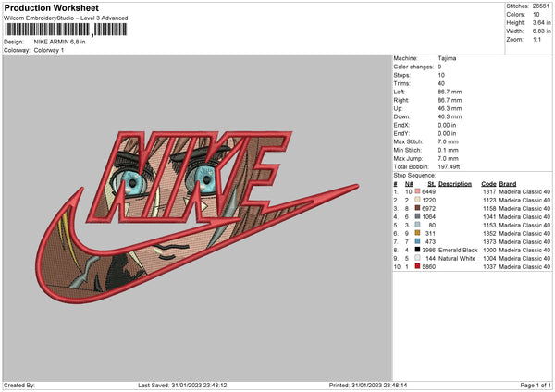Click the Brand column header

point(508,184)
